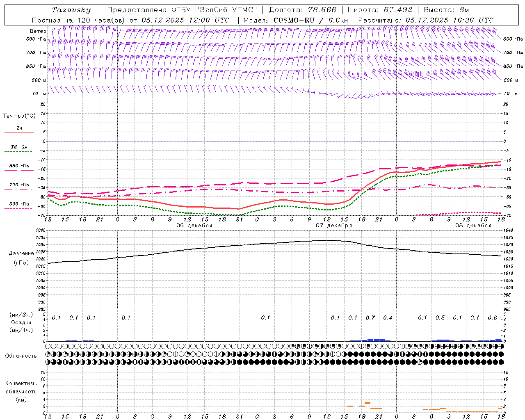Select the Давление pressure panel label
Viewport: 525px width, 420px height.
click(x=21, y=253)
